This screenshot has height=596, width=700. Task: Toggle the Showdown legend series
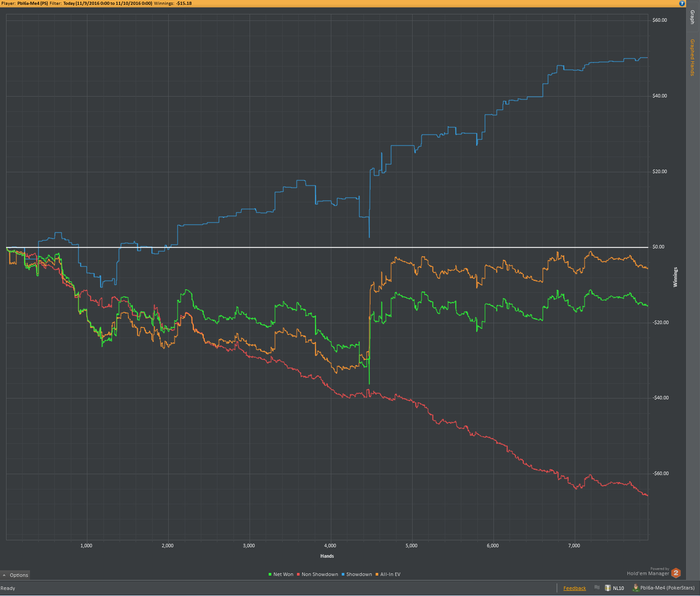[x=357, y=574]
